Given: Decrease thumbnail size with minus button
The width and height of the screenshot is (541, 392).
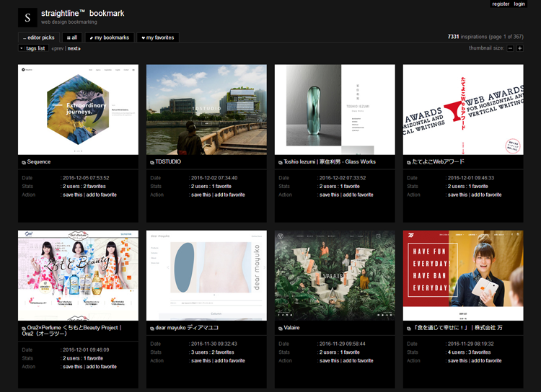Looking at the screenshot, I should (510, 48).
